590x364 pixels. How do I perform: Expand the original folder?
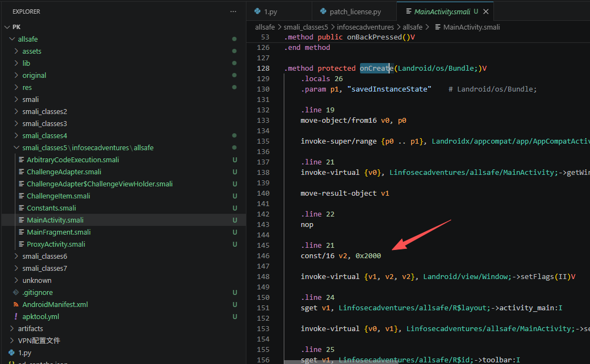click(16, 75)
